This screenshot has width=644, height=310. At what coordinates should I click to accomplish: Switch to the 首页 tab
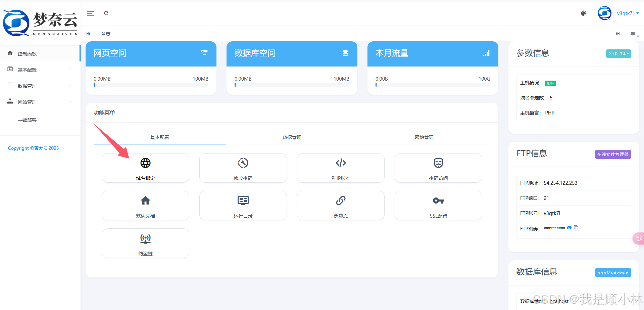pyautogui.click(x=106, y=34)
